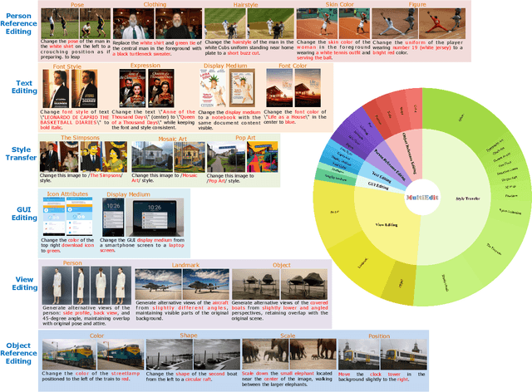Open the edited orange-uniform baseball pitcher thumbnail
532x392 pixels.
coord(441,23)
